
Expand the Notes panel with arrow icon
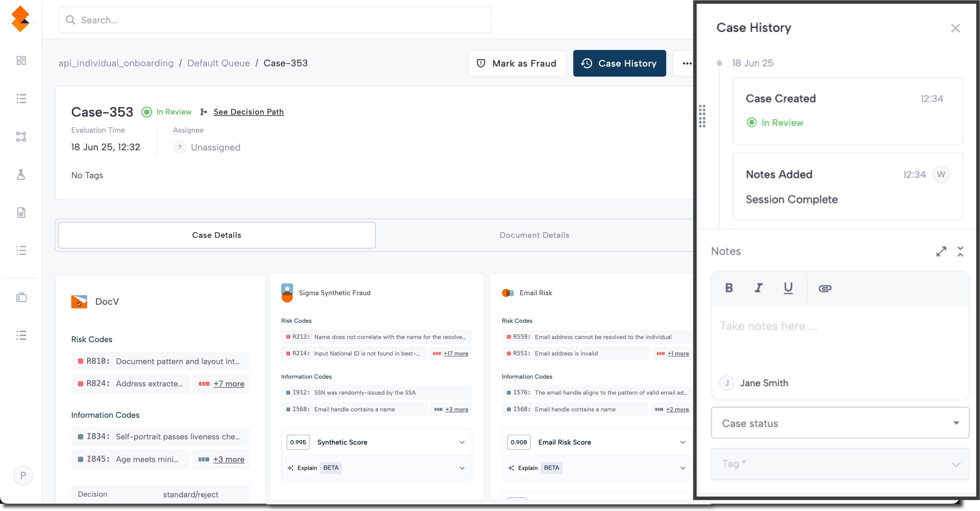pos(941,252)
